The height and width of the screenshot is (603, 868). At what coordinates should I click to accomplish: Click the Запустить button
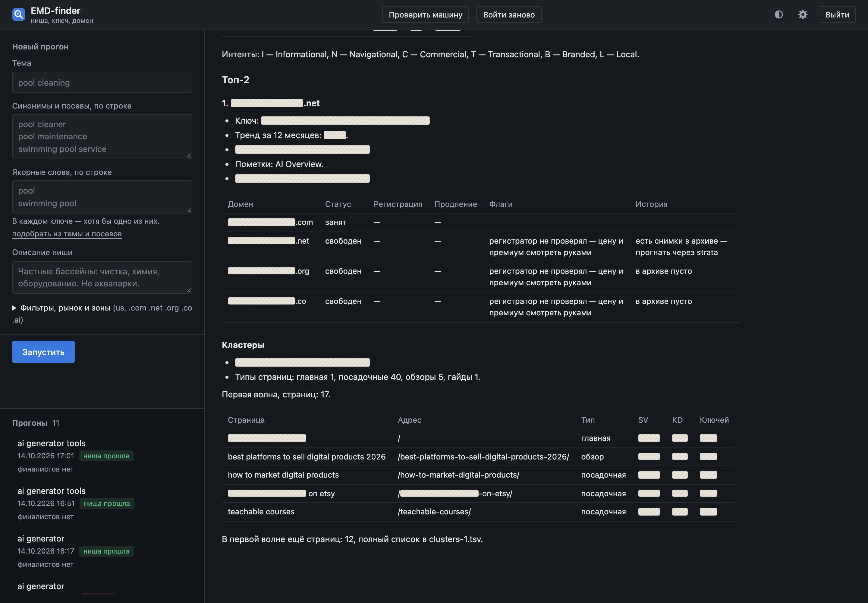43,352
